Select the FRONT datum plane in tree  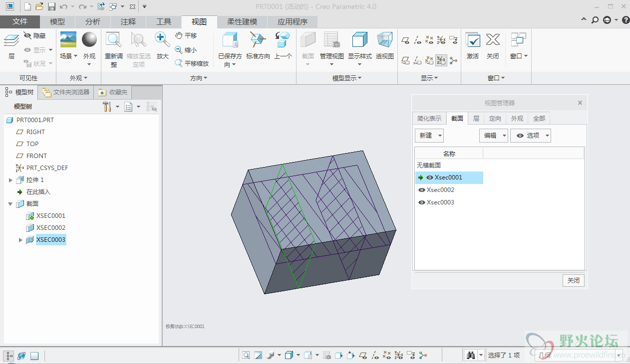click(x=36, y=156)
